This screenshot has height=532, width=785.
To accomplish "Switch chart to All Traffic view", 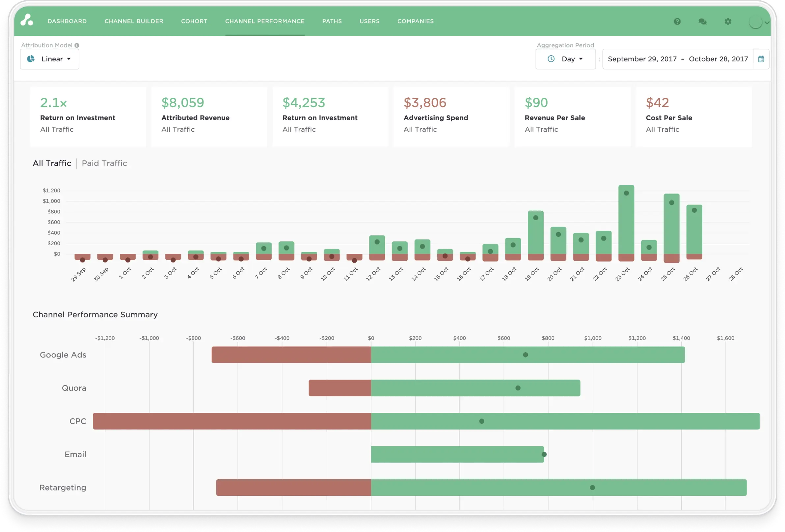I will pyautogui.click(x=52, y=164).
